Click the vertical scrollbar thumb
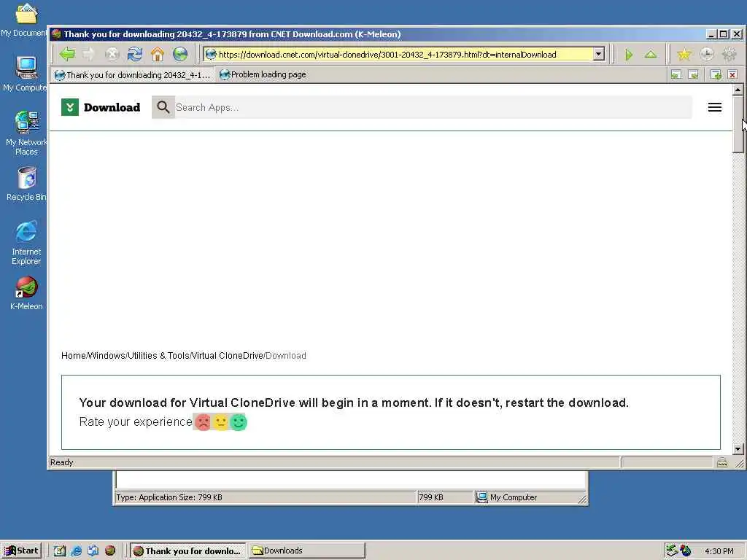 pyautogui.click(x=738, y=124)
